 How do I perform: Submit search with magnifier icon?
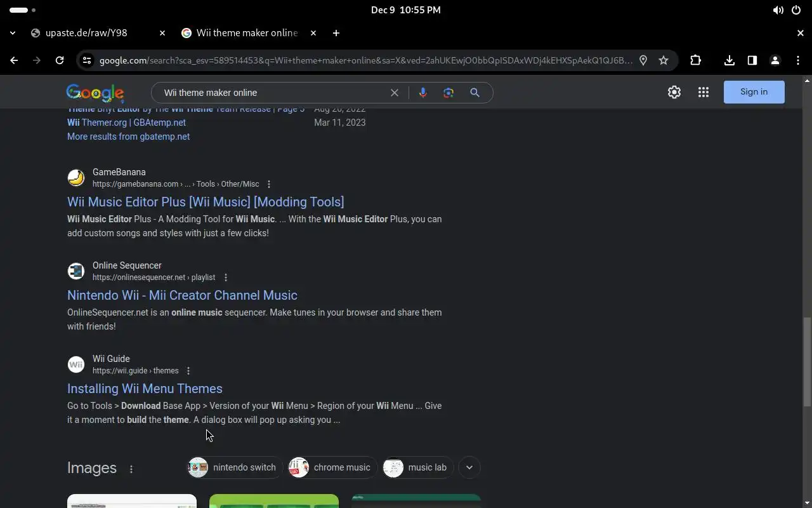click(x=475, y=93)
